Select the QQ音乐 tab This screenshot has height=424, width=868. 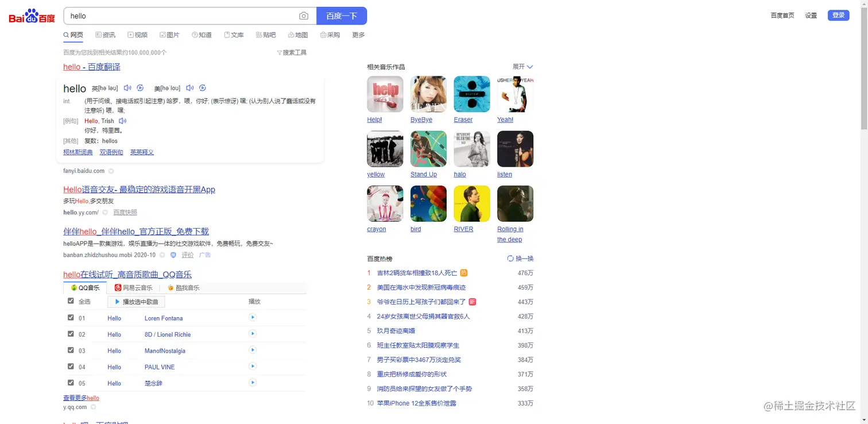coord(85,288)
